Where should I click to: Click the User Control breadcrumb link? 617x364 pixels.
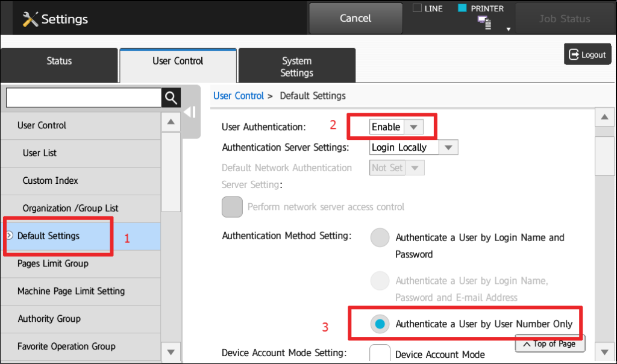pyautogui.click(x=239, y=96)
